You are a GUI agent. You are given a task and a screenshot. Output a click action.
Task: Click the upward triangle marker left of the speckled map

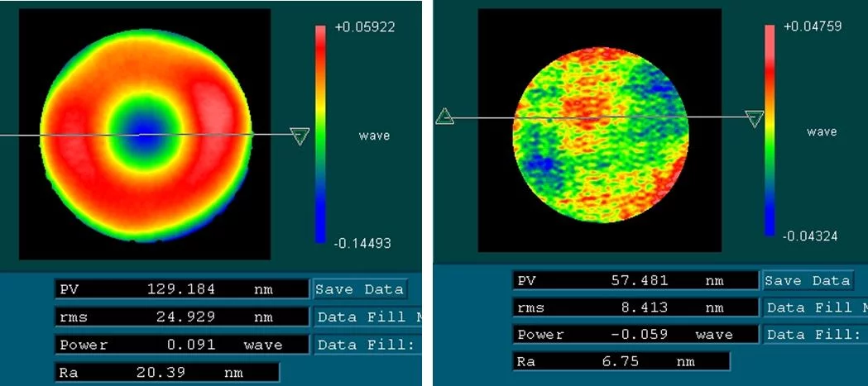tap(445, 117)
